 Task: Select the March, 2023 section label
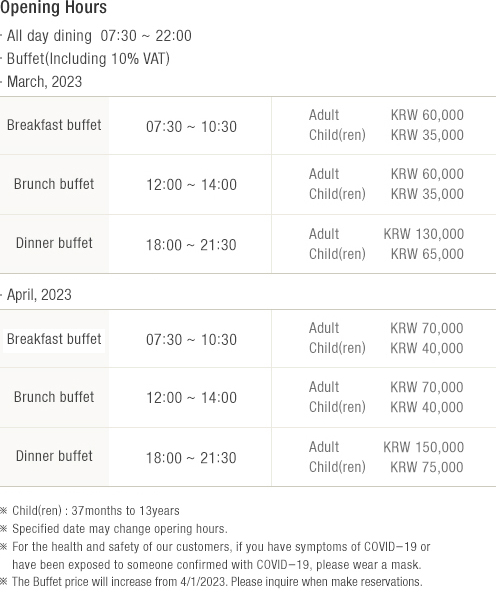click(x=44, y=82)
